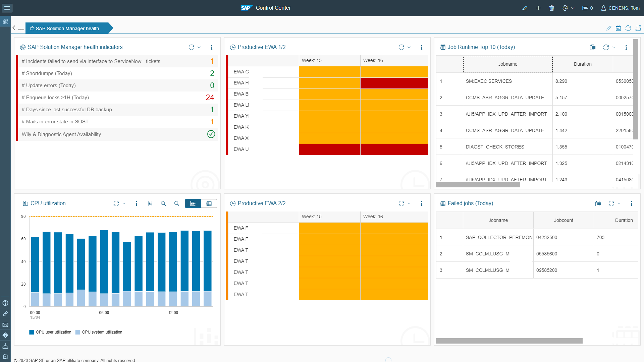Image resolution: width=644 pixels, height=362 pixels.
Task: Open the Shortdumps (Today) indicator row
Action: 118,73
